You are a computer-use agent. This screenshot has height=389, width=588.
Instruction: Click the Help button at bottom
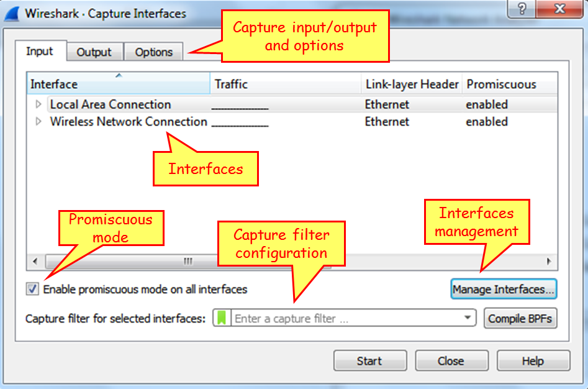(533, 361)
